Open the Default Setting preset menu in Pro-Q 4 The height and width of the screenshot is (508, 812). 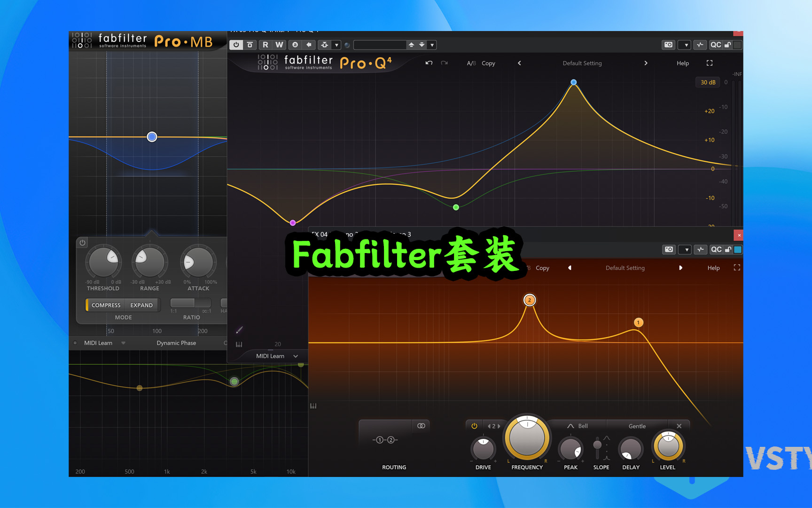tap(582, 63)
